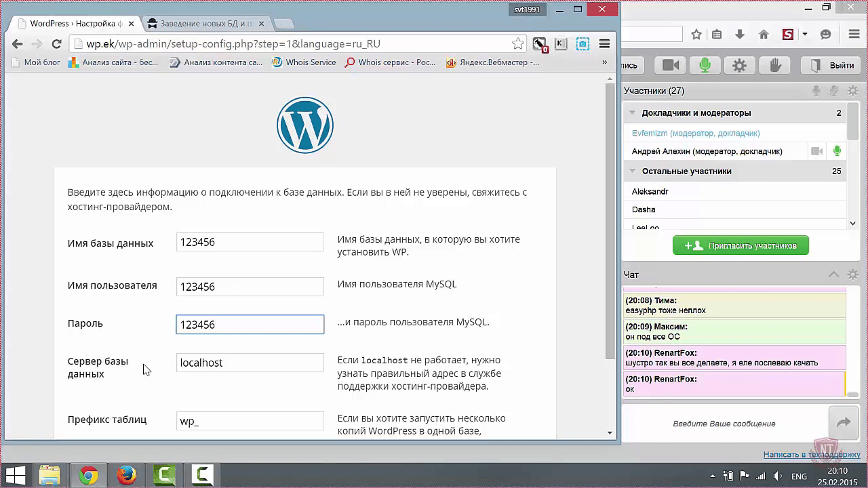Viewport: 868px width, 488px height.
Task: Open the Windows Start button
Action: pyautogui.click(x=16, y=474)
